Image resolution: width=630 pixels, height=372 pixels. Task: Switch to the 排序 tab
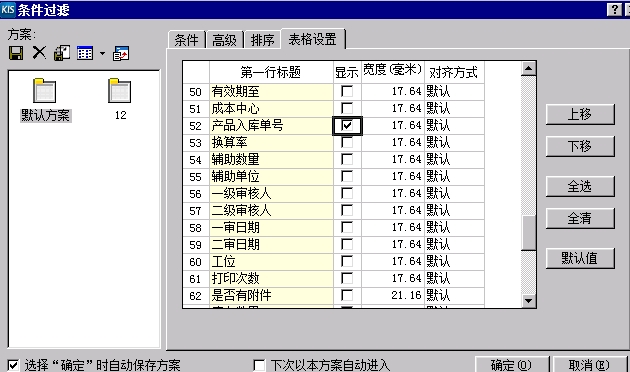click(262, 40)
